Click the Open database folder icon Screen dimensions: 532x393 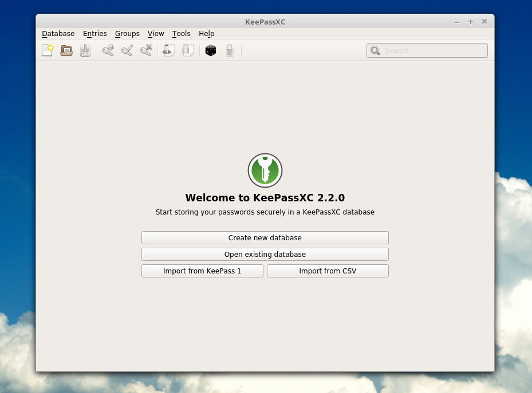point(66,50)
